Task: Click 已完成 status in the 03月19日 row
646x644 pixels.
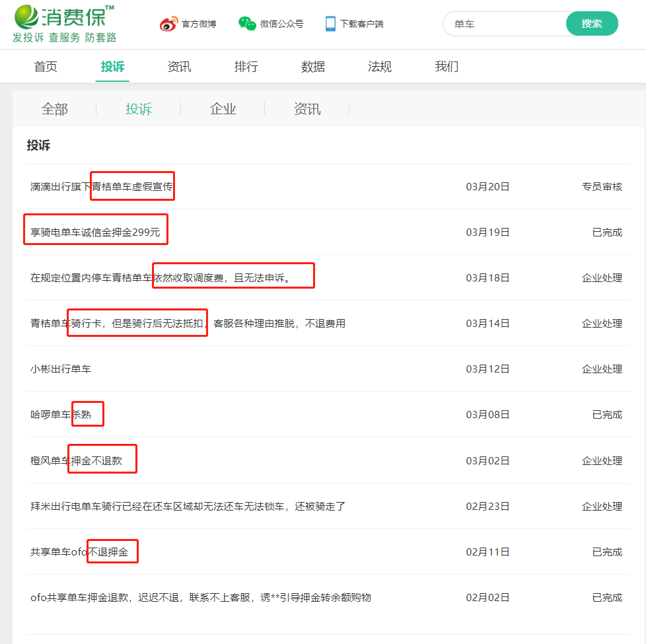Action: [x=607, y=233]
